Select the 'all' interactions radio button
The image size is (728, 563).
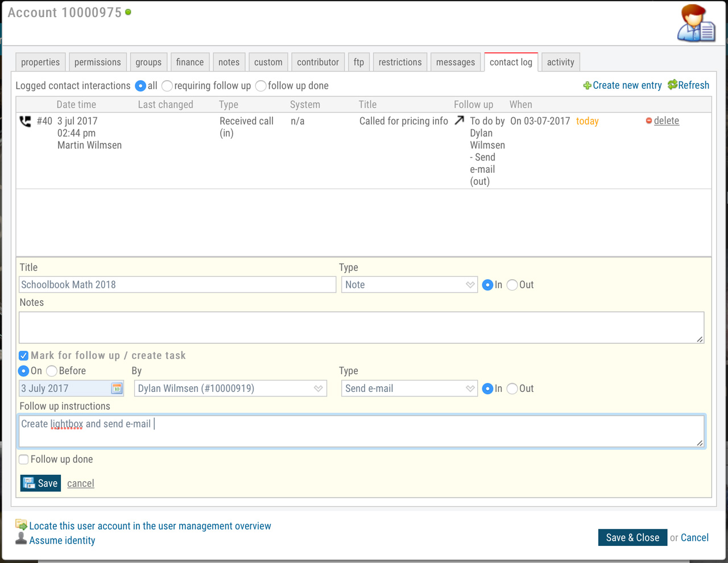coord(140,86)
